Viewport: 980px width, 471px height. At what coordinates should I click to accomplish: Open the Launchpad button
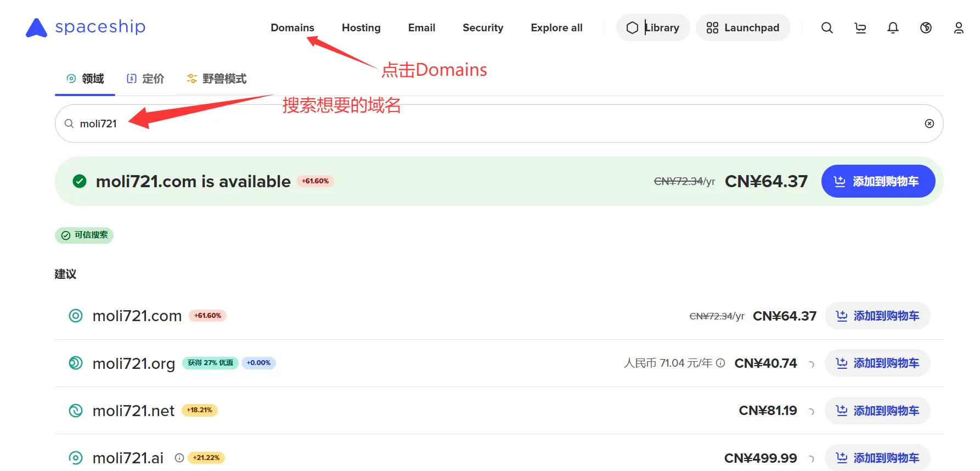point(743,27)
